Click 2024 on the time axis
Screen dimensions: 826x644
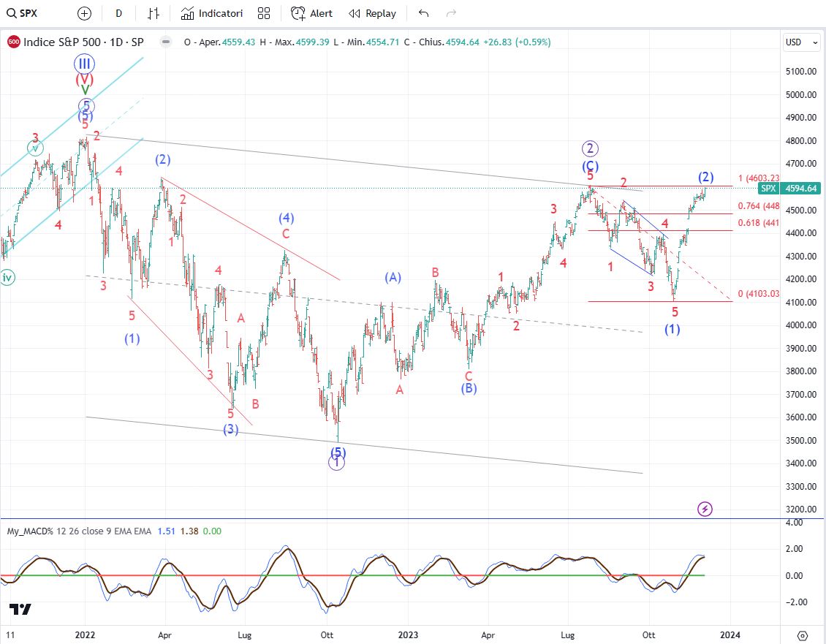point(730,635)
